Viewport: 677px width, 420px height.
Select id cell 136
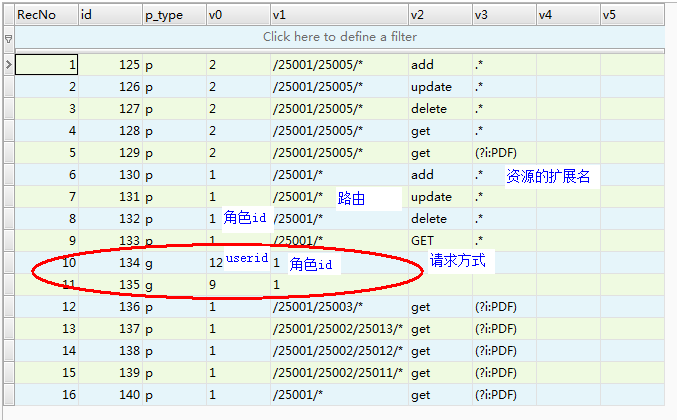point(111,307)
